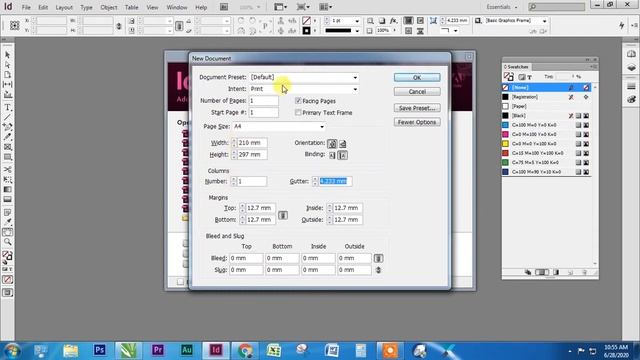The image size is (640, 360).
Task: Select the C=100 M=0 Y=0 K=0 swatch
Action: [x=546, y=125]
